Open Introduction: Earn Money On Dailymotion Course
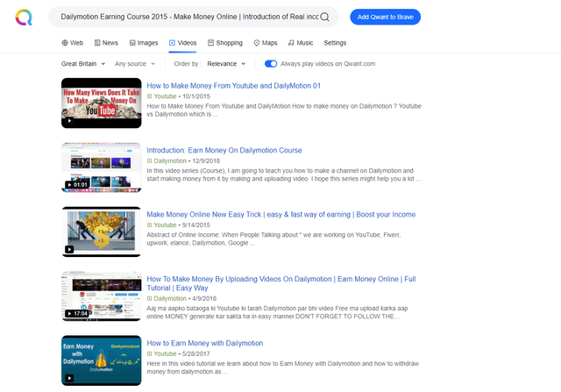This screenshot has width=561, height=392. coord(224,150)
